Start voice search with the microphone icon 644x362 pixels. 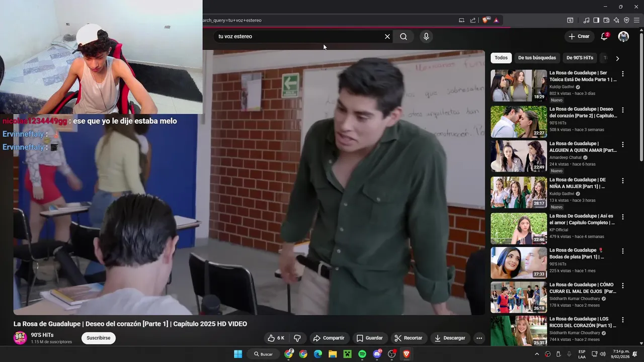pos(426,37)
